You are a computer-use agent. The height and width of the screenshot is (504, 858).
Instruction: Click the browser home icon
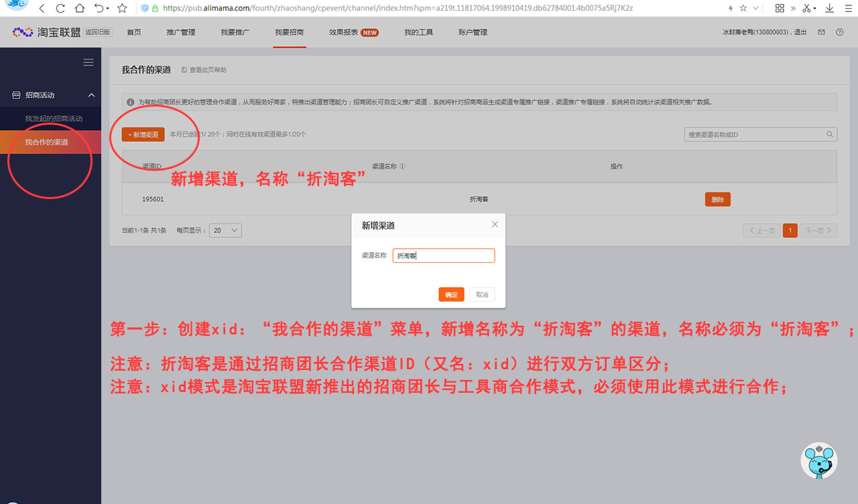click(80, 9)
